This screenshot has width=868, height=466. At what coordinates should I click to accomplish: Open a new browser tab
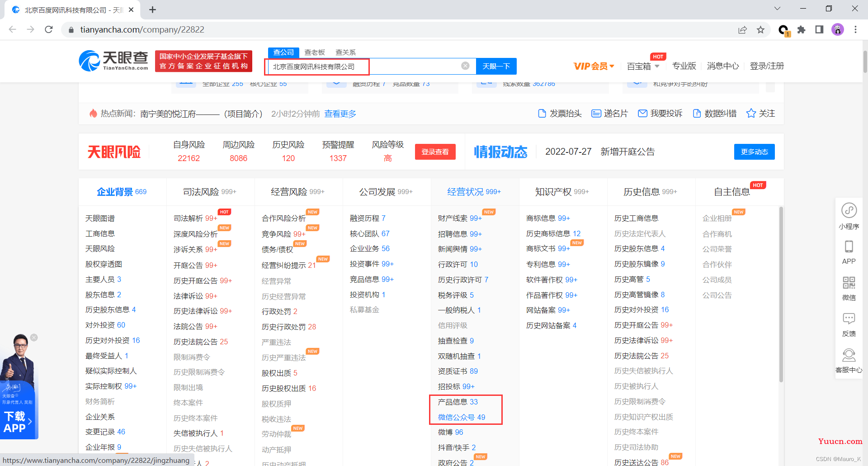click(x=153, y=10)
